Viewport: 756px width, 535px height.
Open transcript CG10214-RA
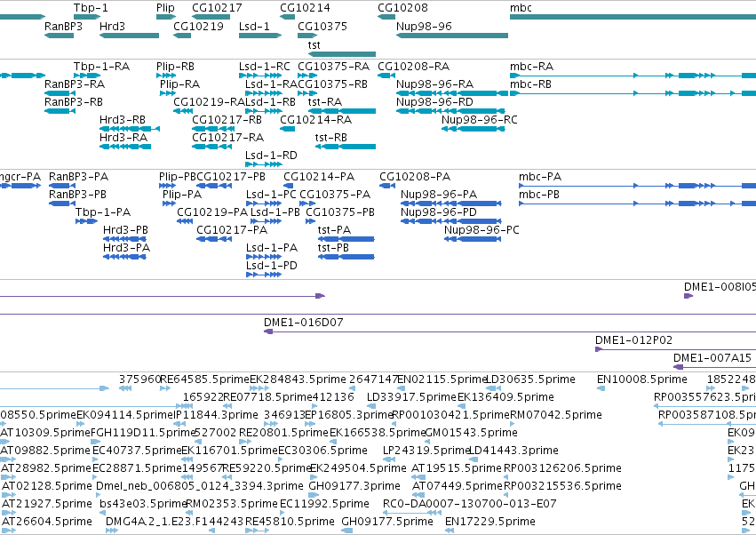click(315, 120)
